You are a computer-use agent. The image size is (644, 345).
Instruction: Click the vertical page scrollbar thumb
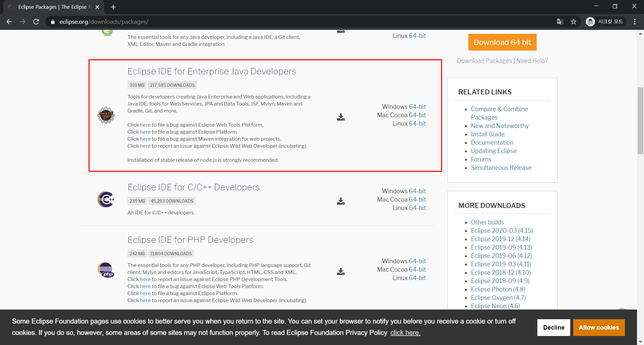[x=640, y=121]
